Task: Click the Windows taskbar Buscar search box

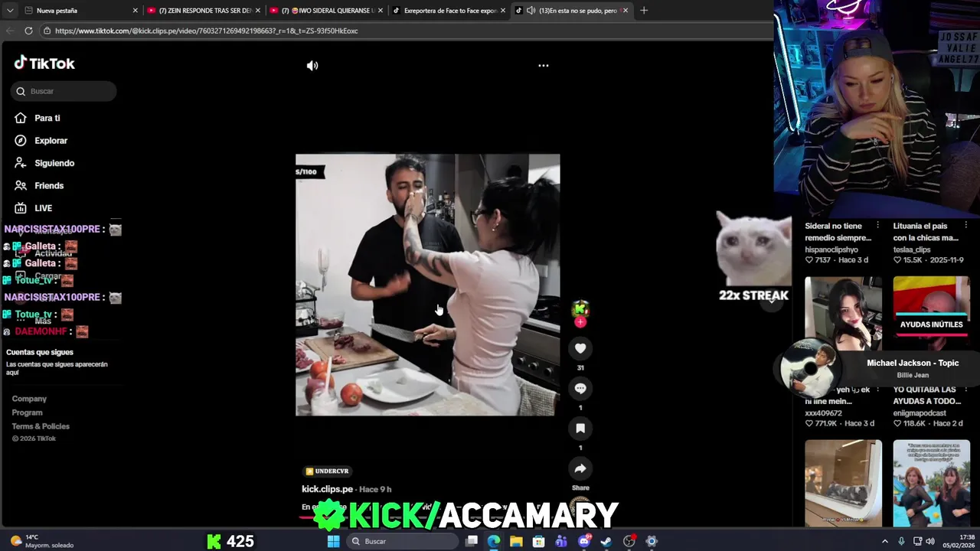Action: click(402, 541)
